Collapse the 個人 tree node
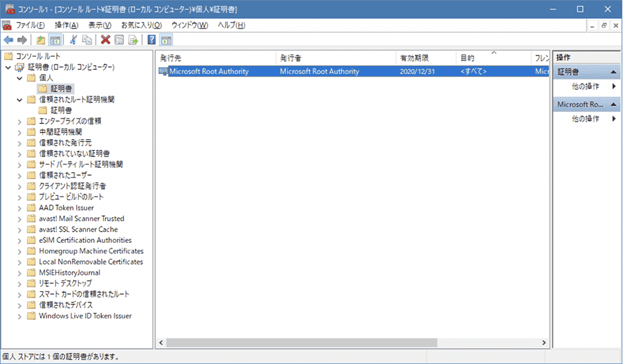The image size is (623, 364). click(19, 78)
